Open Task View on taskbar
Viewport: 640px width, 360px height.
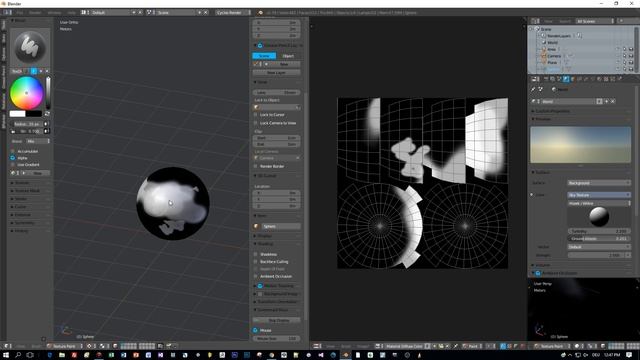point(30,355)
